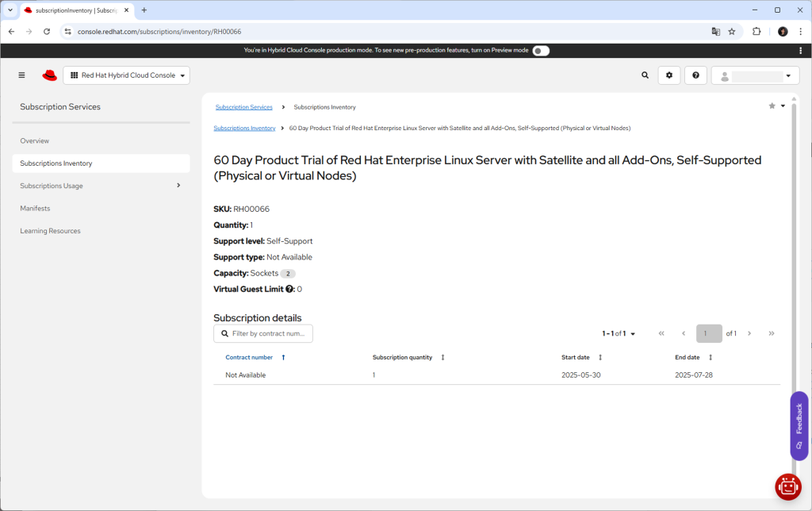The image size is (812, 511).
Task: Toggle Preview mode switch on
Action: (540, 50)
